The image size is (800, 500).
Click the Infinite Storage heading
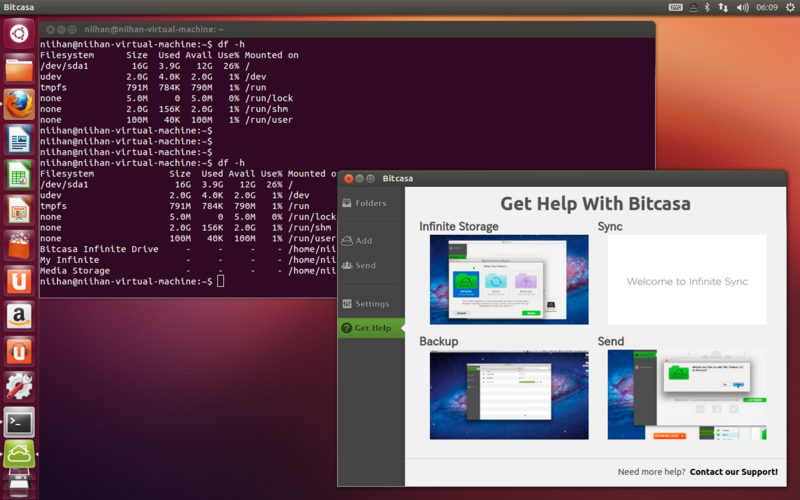click(x=459, y=227)
